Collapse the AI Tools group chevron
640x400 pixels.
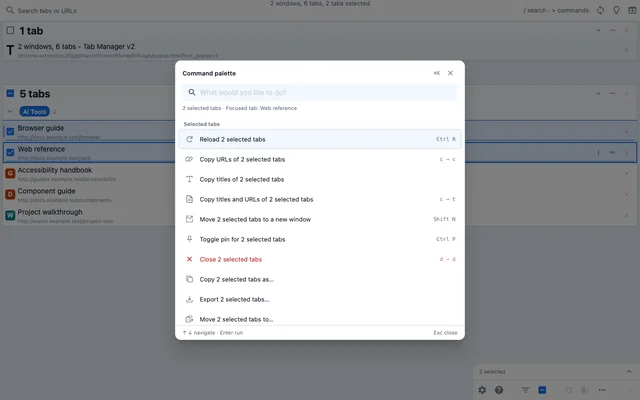10,111
